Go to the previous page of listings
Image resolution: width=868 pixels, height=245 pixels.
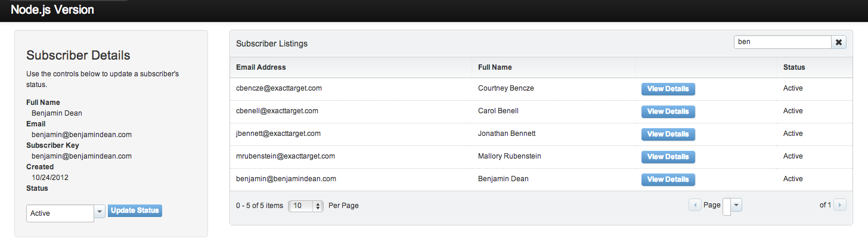(695, 205)
